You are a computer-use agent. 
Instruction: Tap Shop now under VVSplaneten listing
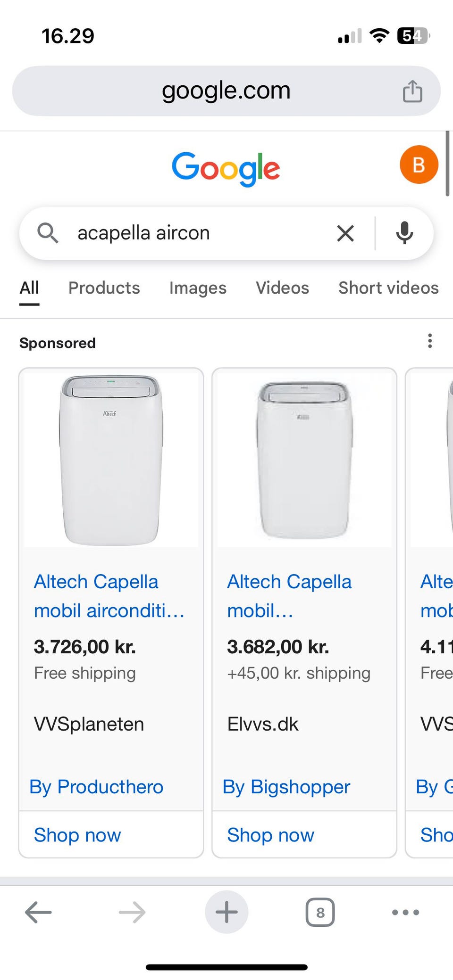coord(77,835)
